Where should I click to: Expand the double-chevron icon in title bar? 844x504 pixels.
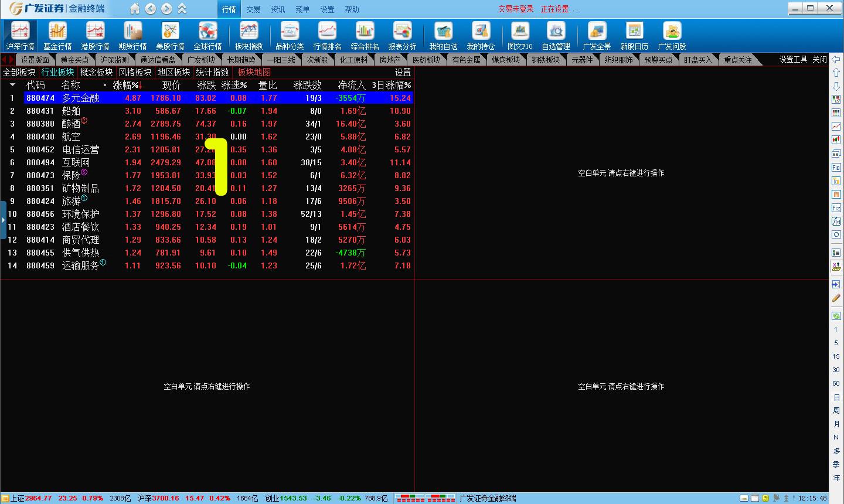[x=182, y=9]
